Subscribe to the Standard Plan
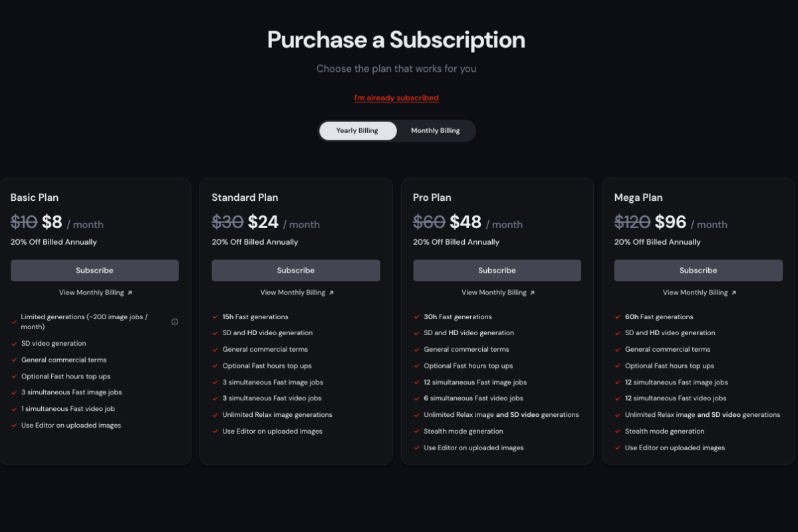798x532 pixels. click(x=296, y=271)
